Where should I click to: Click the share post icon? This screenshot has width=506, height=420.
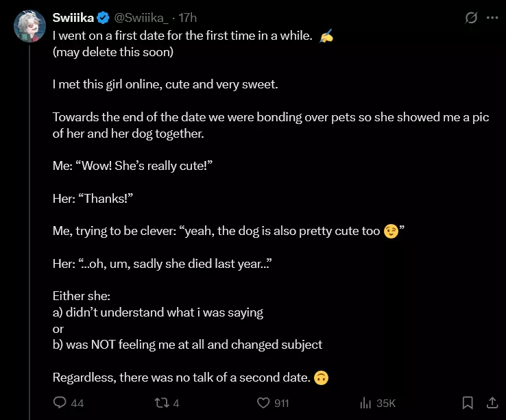[x=492, y=402]
